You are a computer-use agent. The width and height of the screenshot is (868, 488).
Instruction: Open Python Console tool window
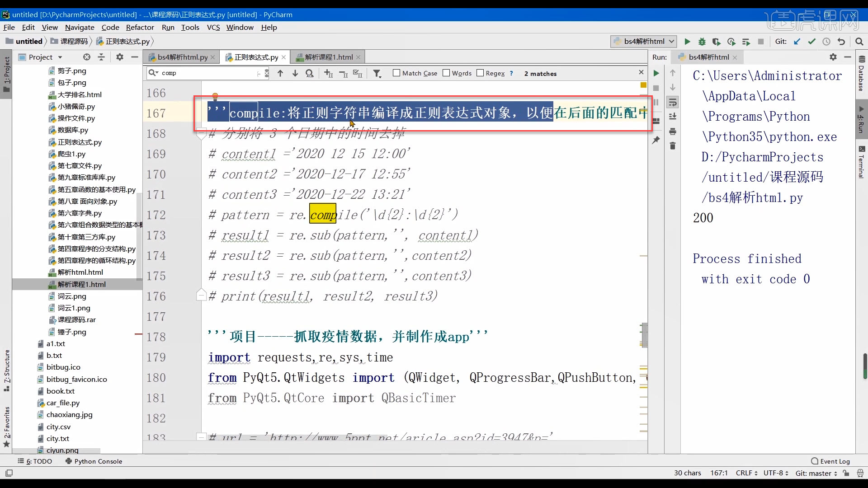pyautogui.click(x=94, y=461)
